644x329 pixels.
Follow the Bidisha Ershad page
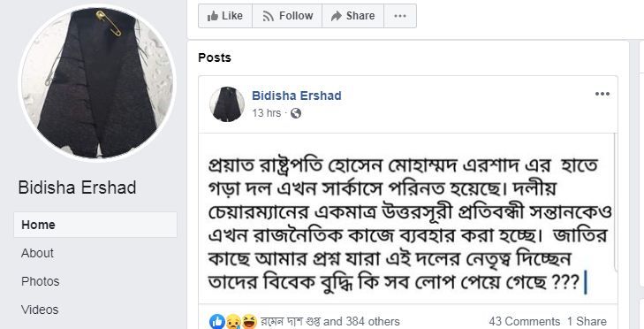[287, 16]
